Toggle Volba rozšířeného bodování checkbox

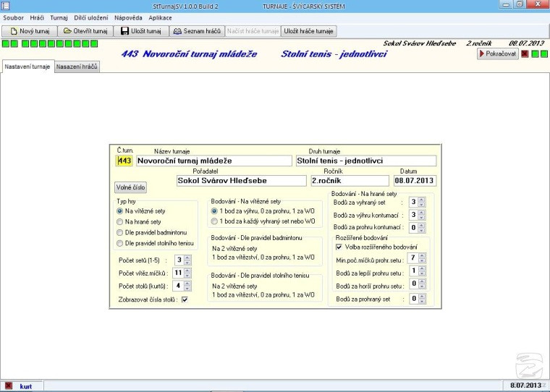[x=339, y=247]
